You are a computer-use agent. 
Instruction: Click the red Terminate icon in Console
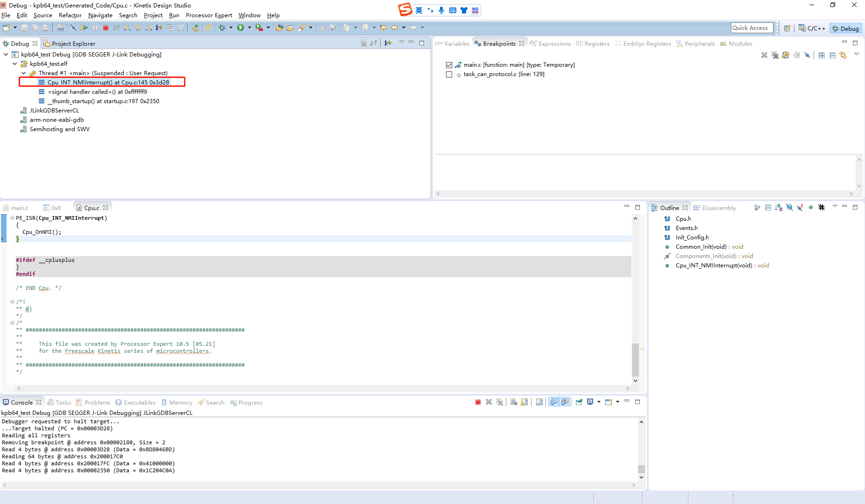(x=478, y=402)
